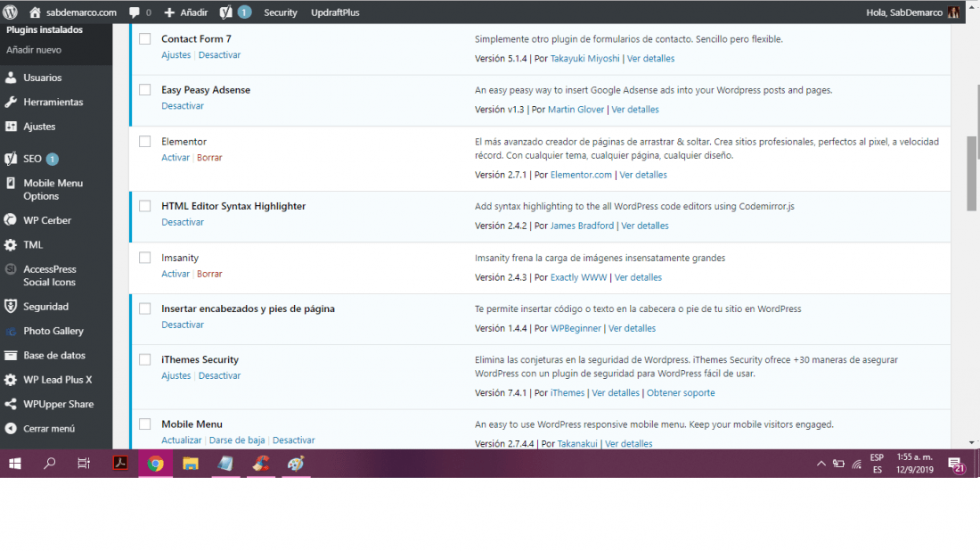Expand the UpdraftPlus admin bar menu
The height and width of the screenshot is (551, 980).
(335, 12)
